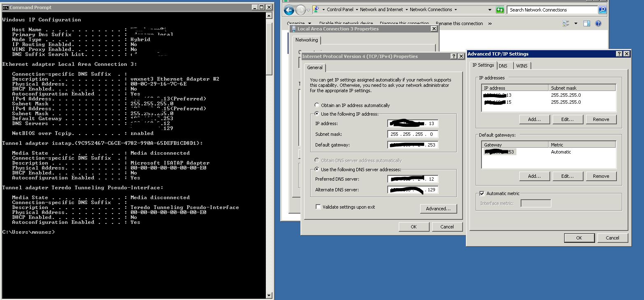The image size is (644, 300).
Task: Select Use the following DNS server addresses
Action: click(x=317, y=170)
